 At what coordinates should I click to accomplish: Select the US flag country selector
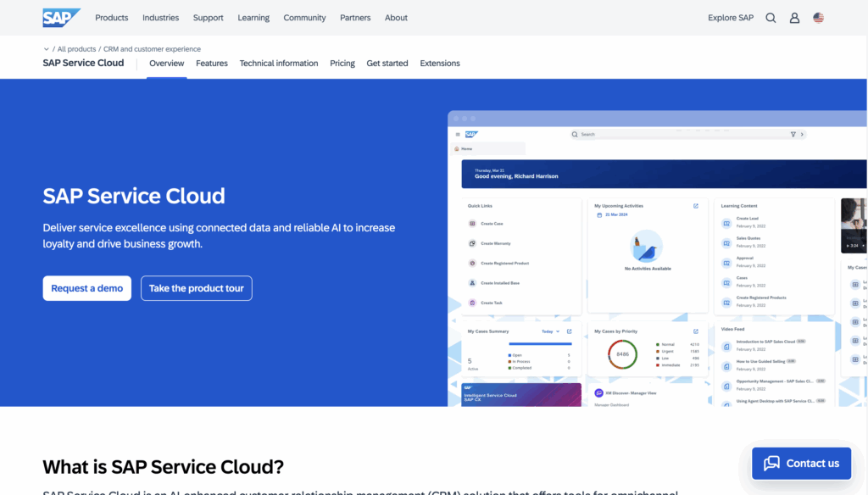pyautogui.click(x=818, y=18)
